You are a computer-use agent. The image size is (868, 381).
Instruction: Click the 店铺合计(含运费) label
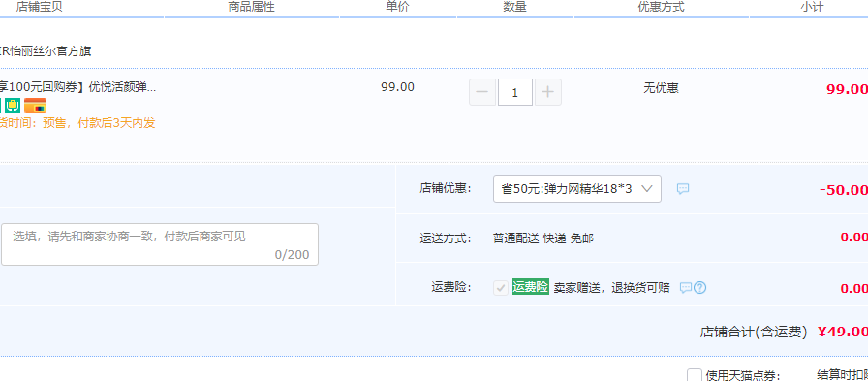coord(754,333)
